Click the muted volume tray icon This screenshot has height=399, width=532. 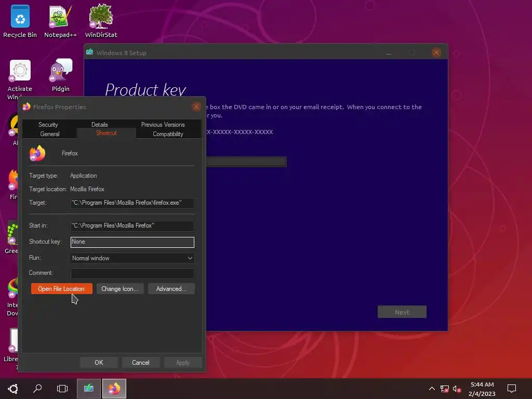pos(457,389)
